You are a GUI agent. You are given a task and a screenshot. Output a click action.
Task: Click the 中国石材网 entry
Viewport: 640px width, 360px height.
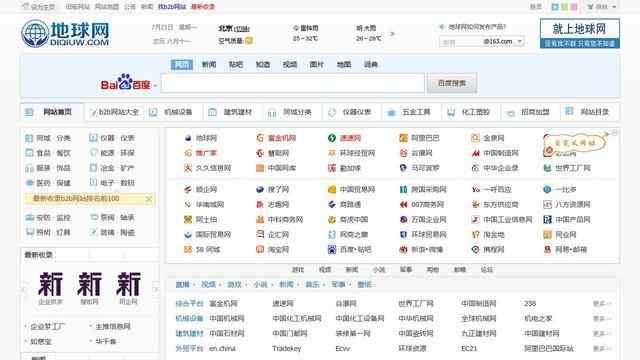(x=227, y=333)
